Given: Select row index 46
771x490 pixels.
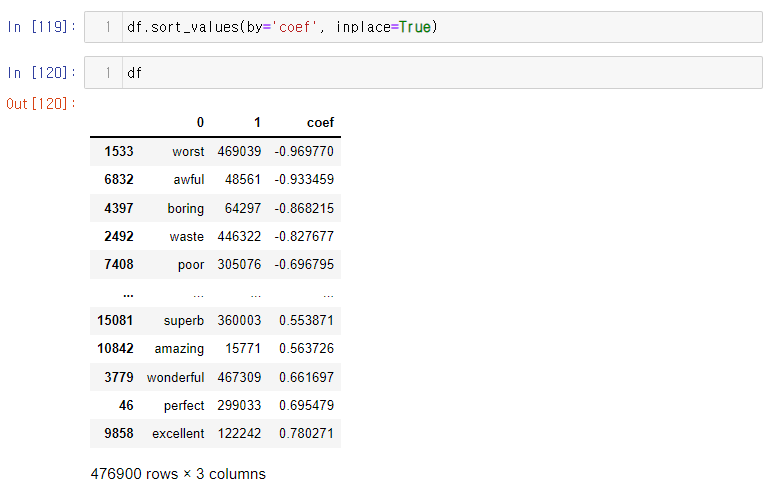Looking at the screenshot, I should [126, 405].
